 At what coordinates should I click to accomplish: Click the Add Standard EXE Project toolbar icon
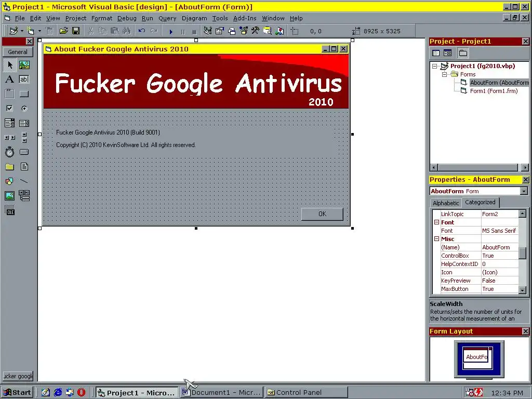coord(14,31)
